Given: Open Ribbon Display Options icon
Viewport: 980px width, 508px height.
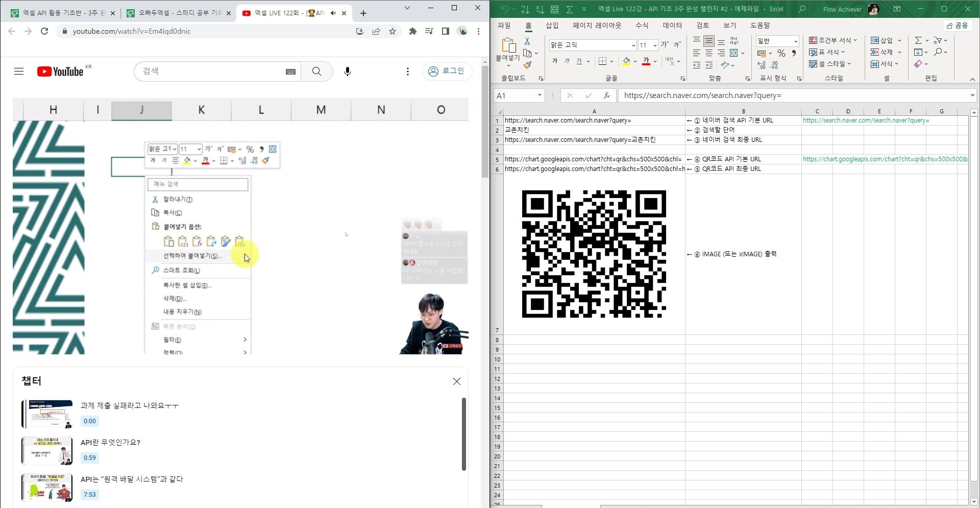Looking at the screenshot, I should click(897, 9).
